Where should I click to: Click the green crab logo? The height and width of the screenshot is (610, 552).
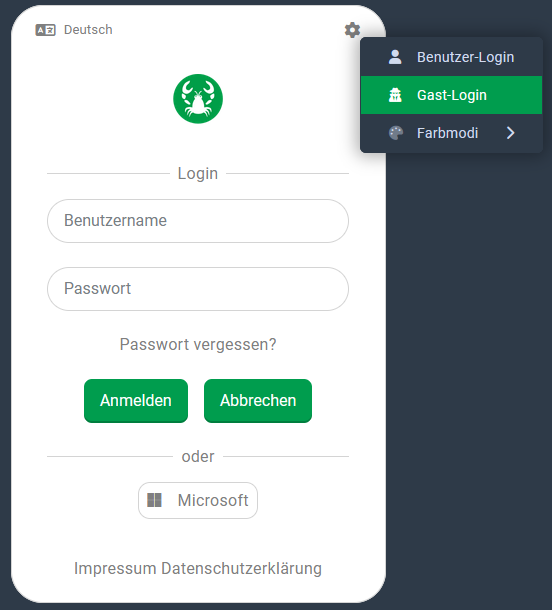click(198, 99)
